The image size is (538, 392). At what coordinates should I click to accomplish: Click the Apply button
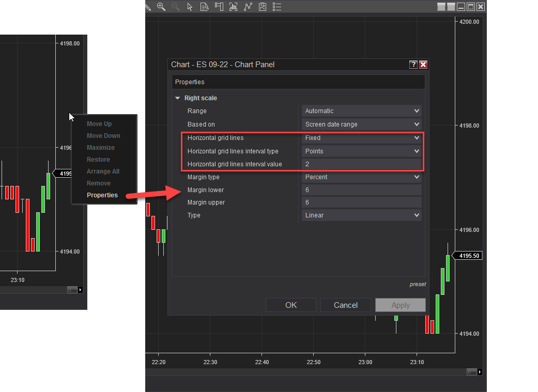[x=401, y=305]
